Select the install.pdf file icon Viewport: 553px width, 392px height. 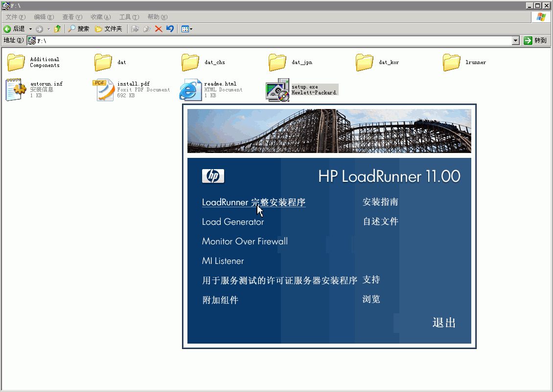[103, 90]
